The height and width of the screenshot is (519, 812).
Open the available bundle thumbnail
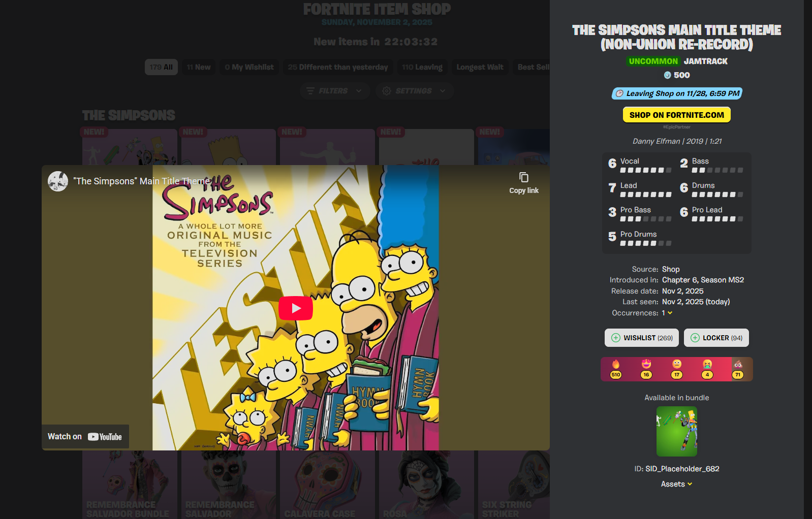pos(677,431)
